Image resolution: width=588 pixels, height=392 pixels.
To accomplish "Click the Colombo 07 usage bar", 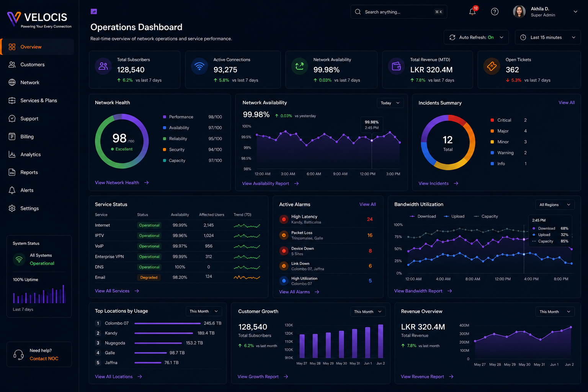I will (x=167, y=323).
